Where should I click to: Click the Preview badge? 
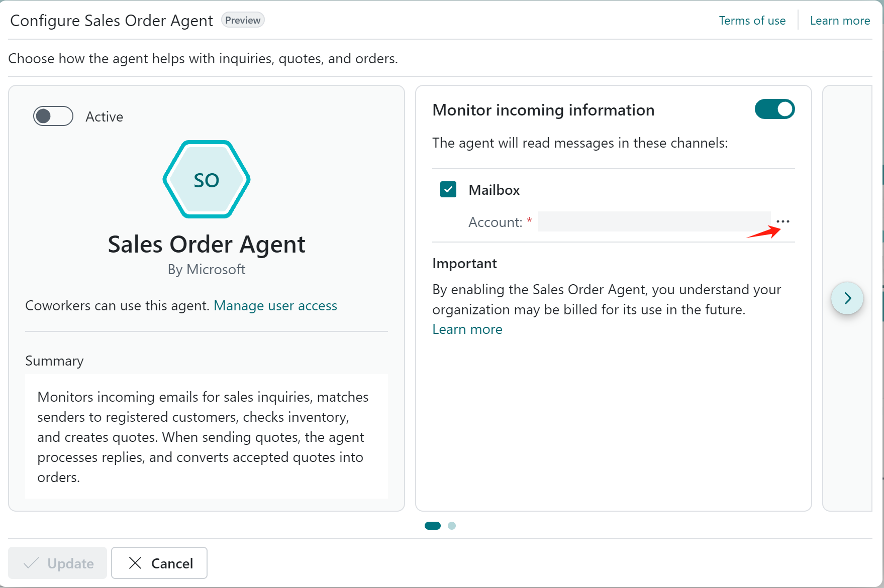243,20
